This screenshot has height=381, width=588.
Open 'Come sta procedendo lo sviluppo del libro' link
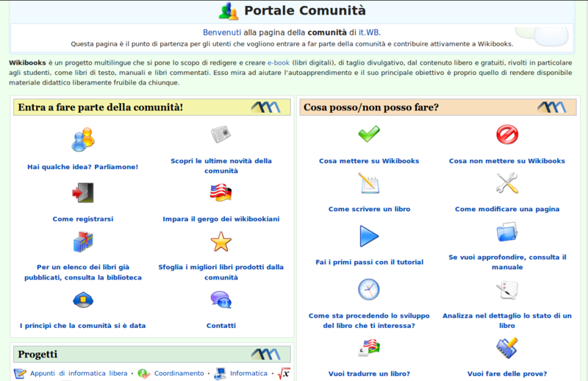369,321
